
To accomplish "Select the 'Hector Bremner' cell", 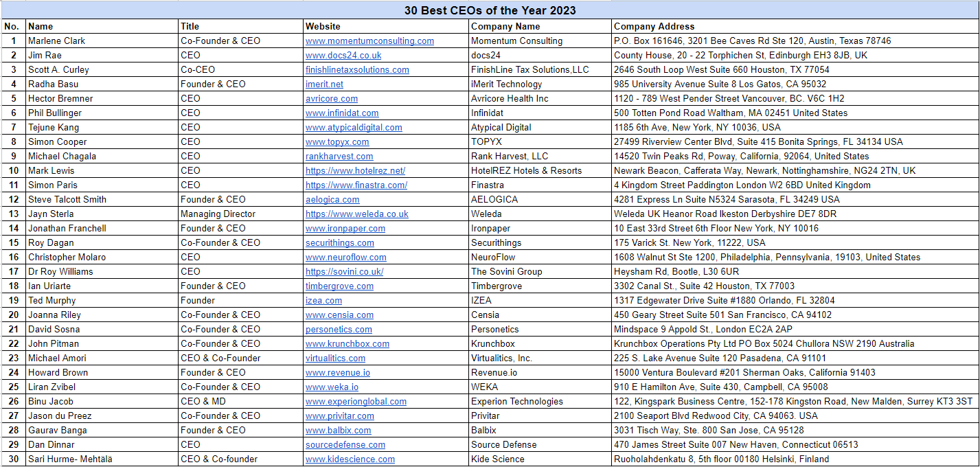I will pos(102,98).
